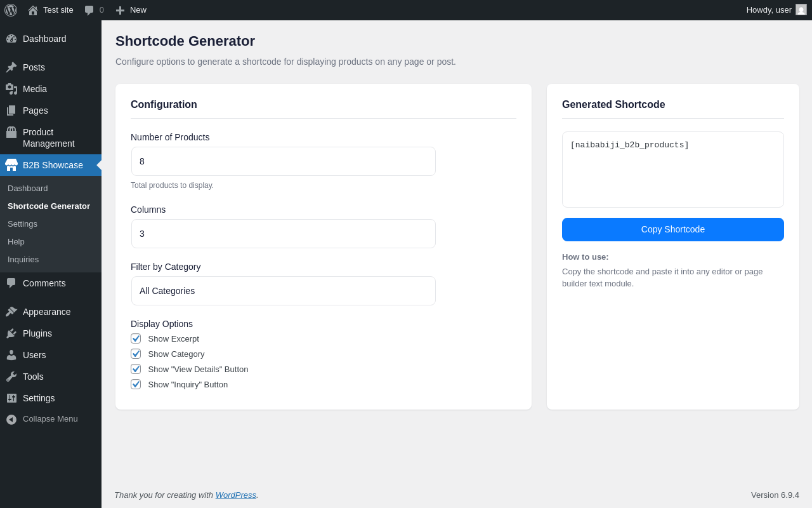This screenshot has width=812, height=508.
Task: Click the plus New icon
Action: click(120, 10)
